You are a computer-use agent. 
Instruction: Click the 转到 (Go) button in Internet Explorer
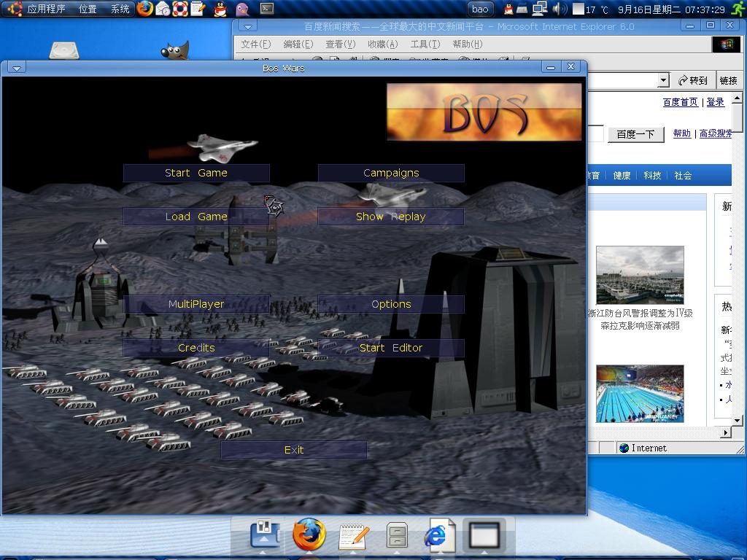693,80
